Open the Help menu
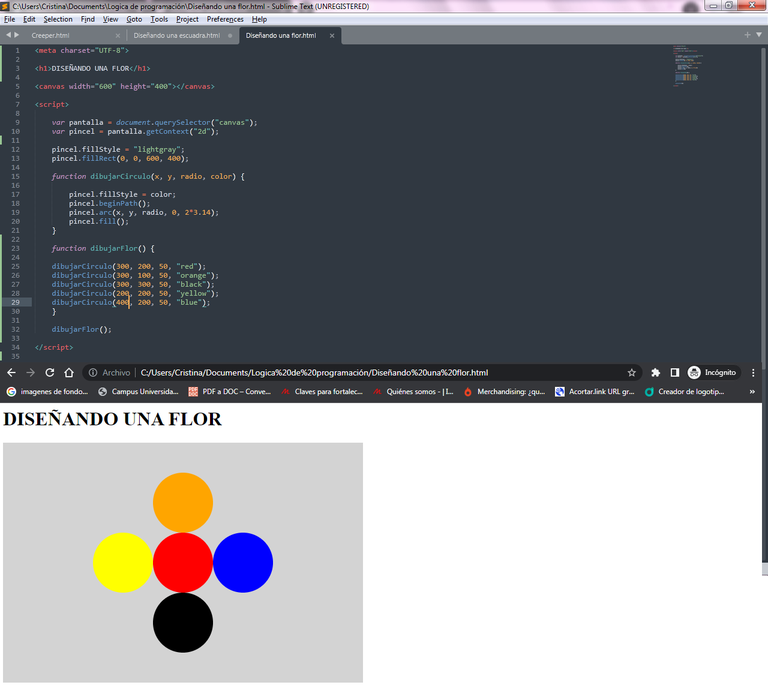This screenshot has height=700, width=768. click(x=259, y=19)
